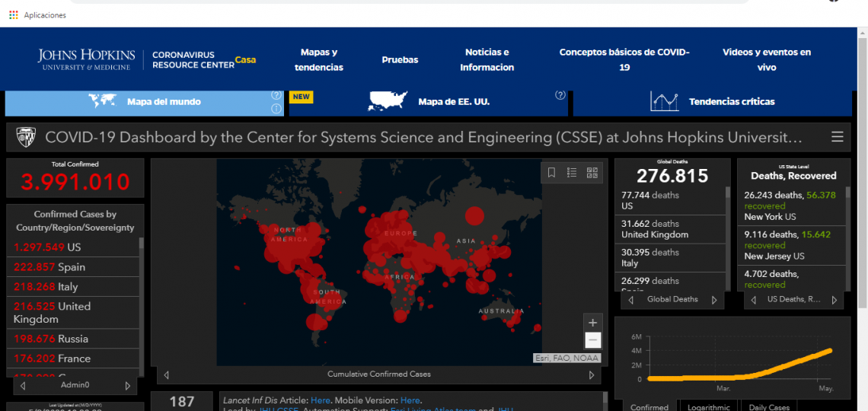Click the dashboard shield logo icon

click(26, 137)
